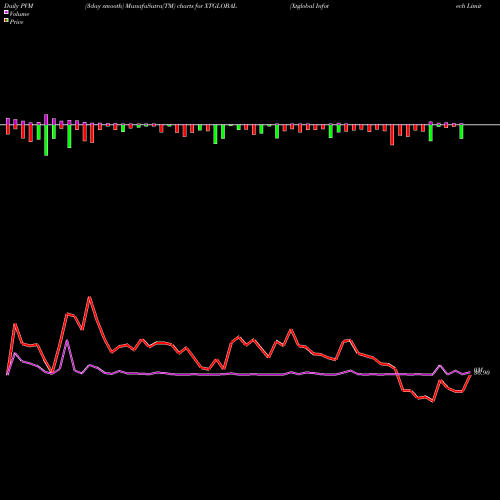
Task: Select the Volume legend label
Action: point(19,14)
